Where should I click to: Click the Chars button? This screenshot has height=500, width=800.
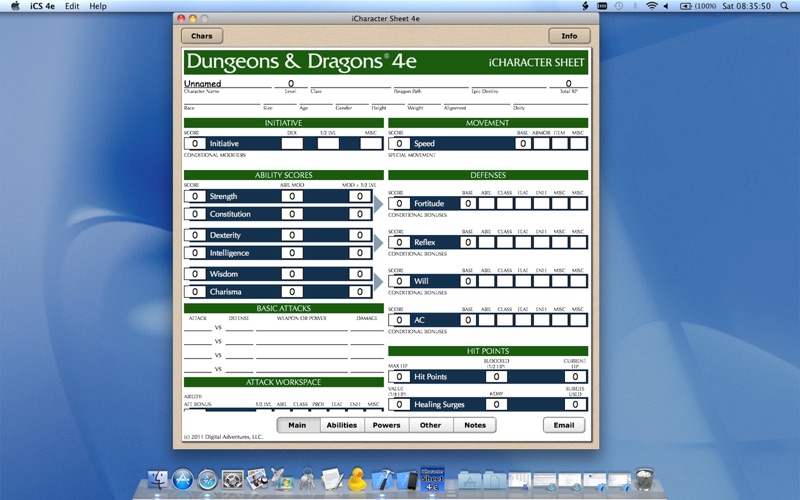pos(202,36)
